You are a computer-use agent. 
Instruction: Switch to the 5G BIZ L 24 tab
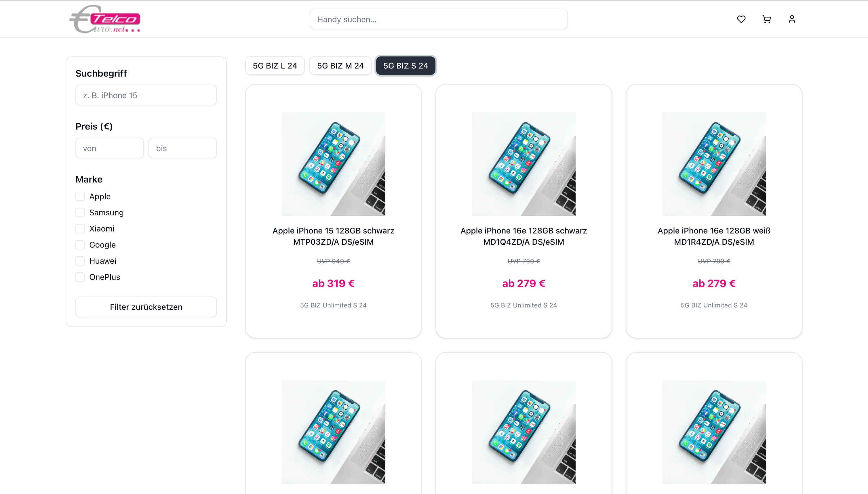click(275, 65)
